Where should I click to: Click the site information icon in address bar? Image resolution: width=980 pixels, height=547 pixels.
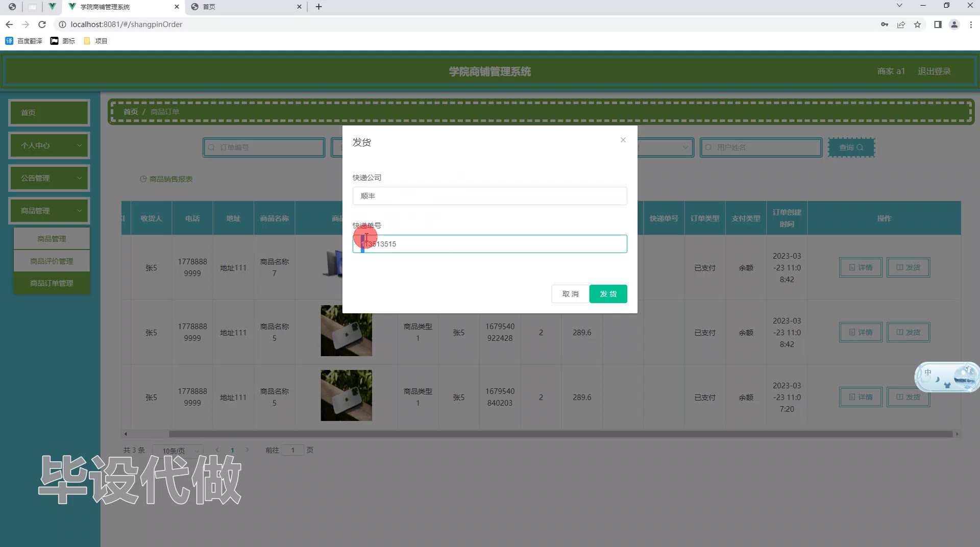62,24
